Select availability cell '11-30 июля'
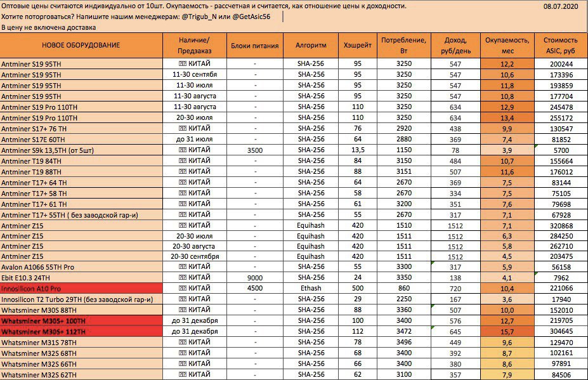 pyautogui.click(x=195, y=85)
